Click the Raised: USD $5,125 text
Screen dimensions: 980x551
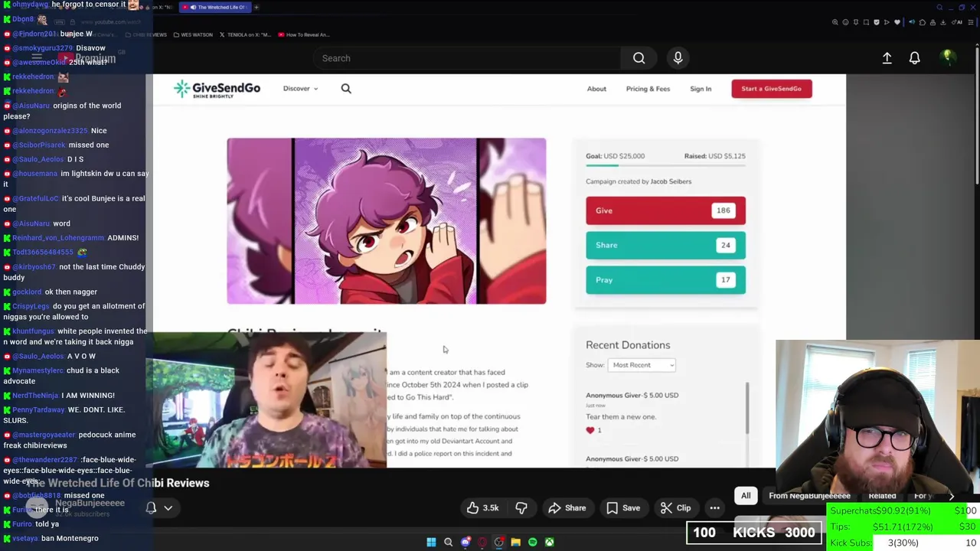coord(714,156)
